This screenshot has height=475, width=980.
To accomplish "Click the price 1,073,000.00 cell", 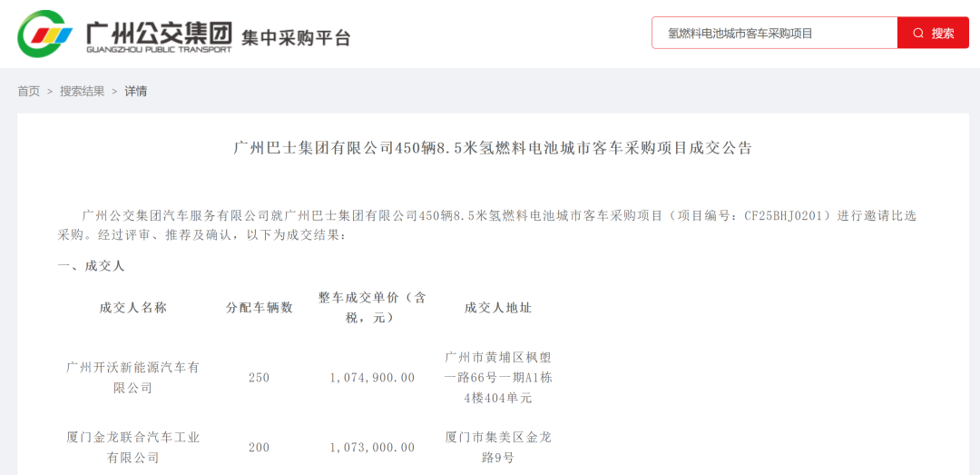I will (372, 448).
